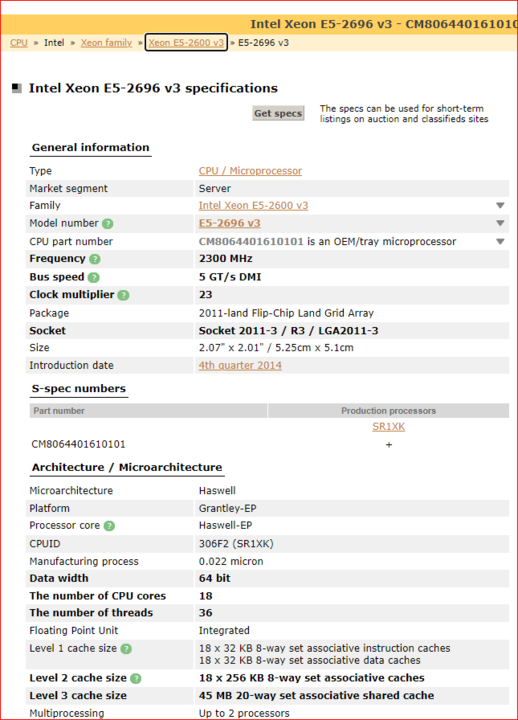Click the S-spec numbers heading
518x720 pixels.
79,388
